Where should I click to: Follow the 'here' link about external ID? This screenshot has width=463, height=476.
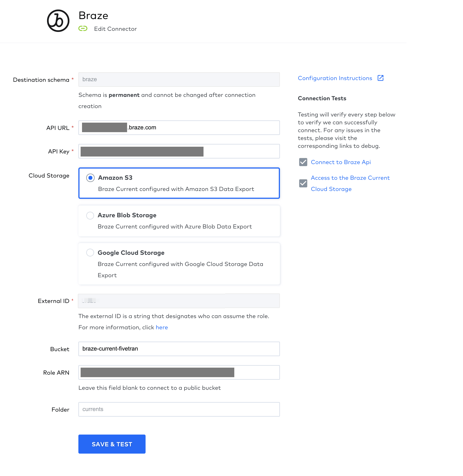tap(162, 327)
